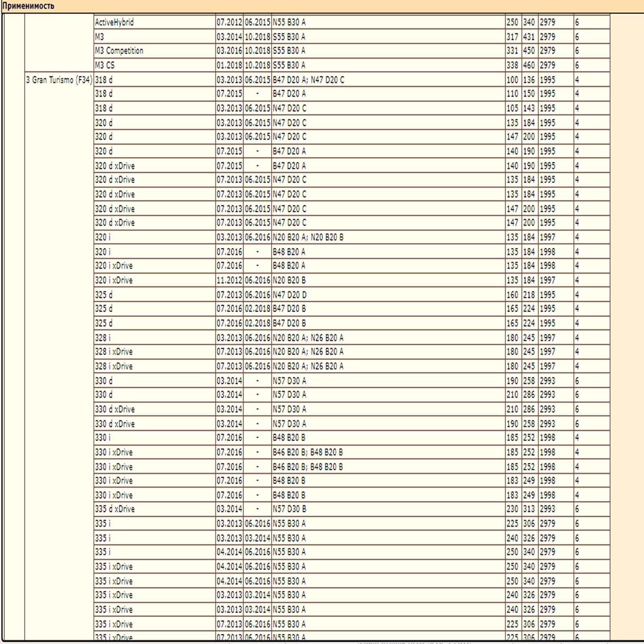Click engine code B47 D20 A; N47 D20 C
This screenshot has width=644, height=644.
point(308,80)
